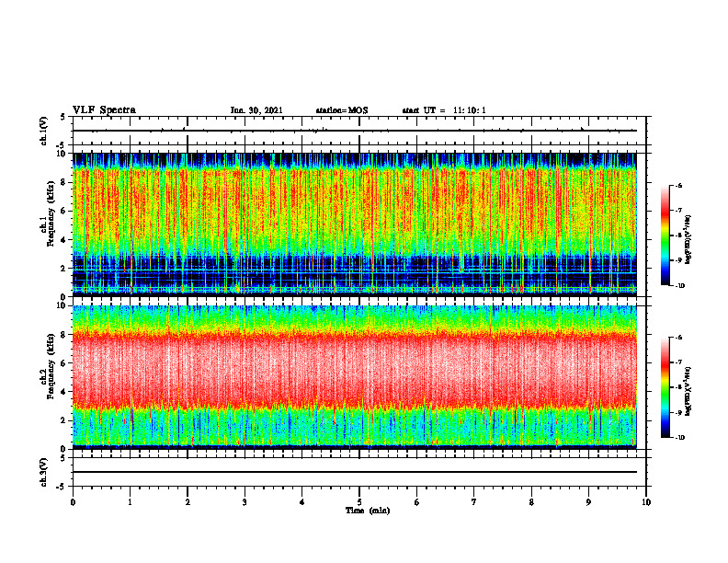
Task: Click the "6" kHz tick on ch.1 frequency axis
Action: point(64,211)
